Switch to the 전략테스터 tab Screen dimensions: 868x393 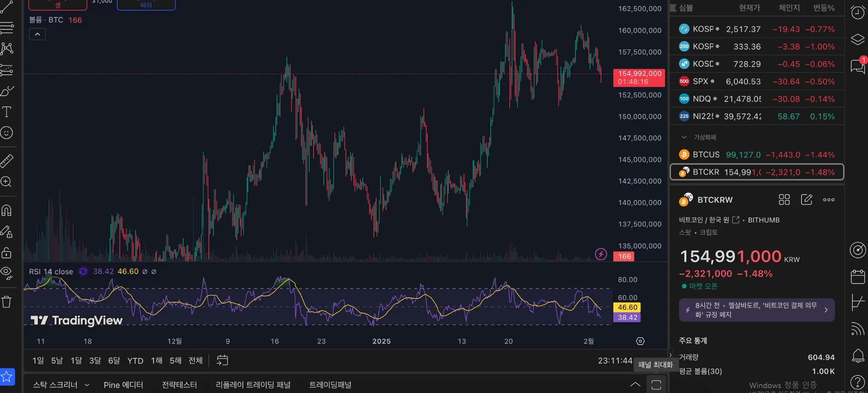point(179,385)
